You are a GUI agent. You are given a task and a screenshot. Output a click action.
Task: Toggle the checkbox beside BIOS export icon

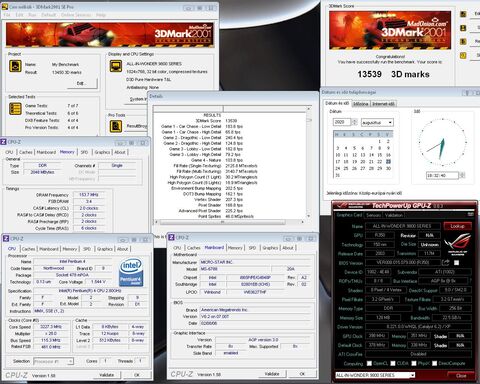457,263
